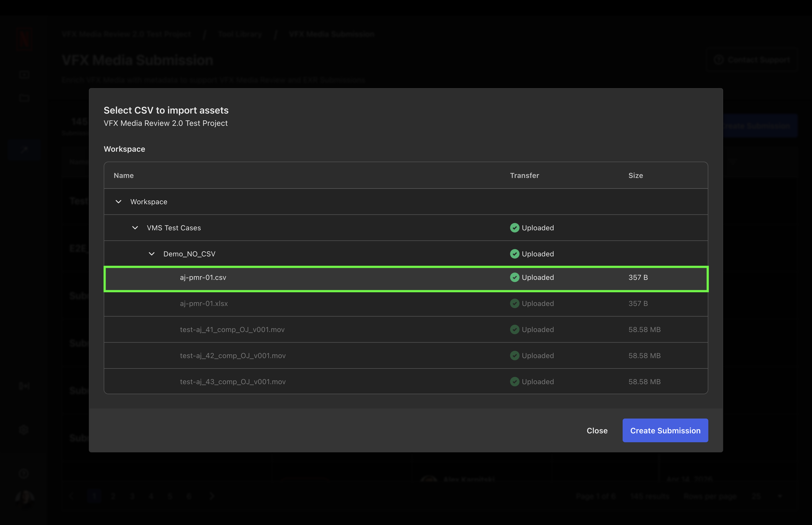
Task: Close the import dialog with Close button
Action: click(x=597, y=431)
